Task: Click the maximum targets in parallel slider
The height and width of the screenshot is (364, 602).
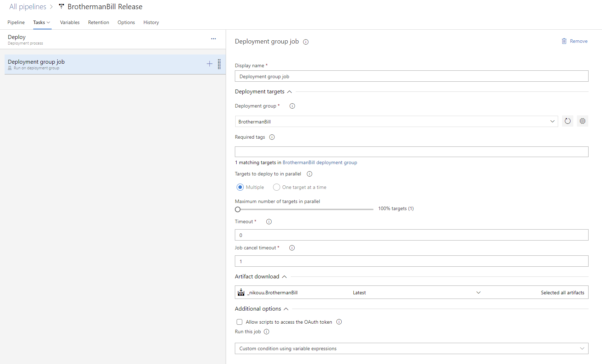Action: pos(304,209)
